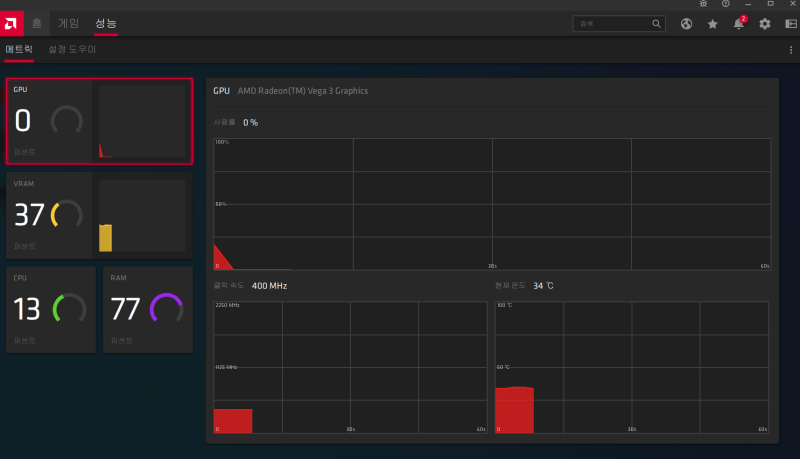The image size is (800, 459).
Task: Select the RAM metric card
Action: (x=148, y=310)
